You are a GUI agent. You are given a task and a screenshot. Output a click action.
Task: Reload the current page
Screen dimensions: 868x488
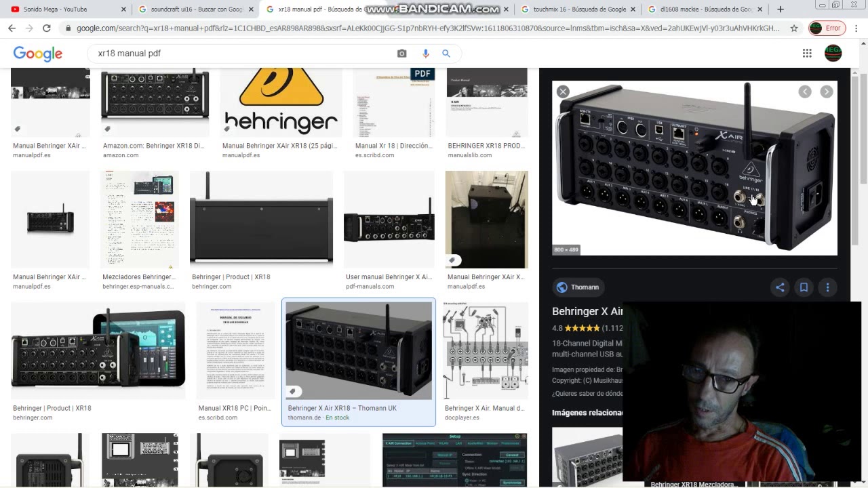(x=47, y=28)
